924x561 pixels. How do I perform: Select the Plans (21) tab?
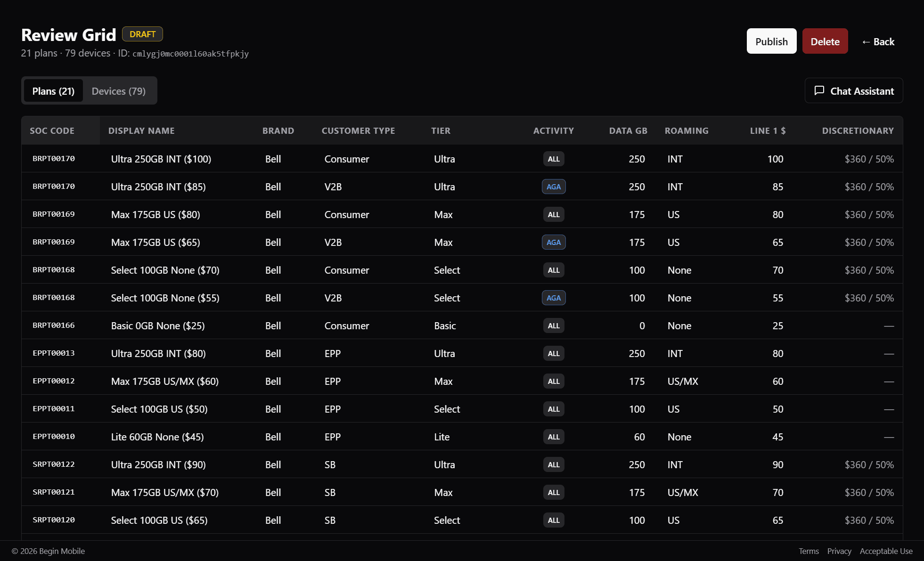[53, 90]
